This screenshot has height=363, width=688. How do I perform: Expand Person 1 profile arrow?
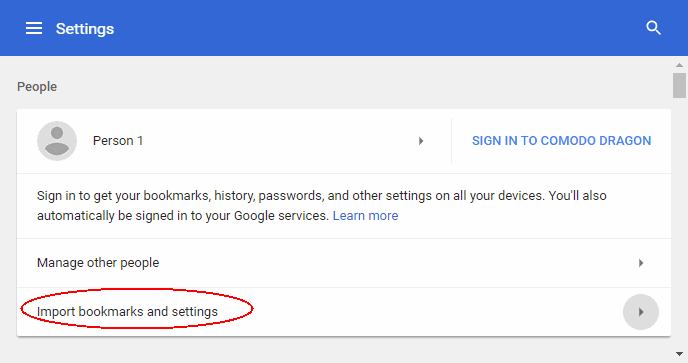coord(421,141)
